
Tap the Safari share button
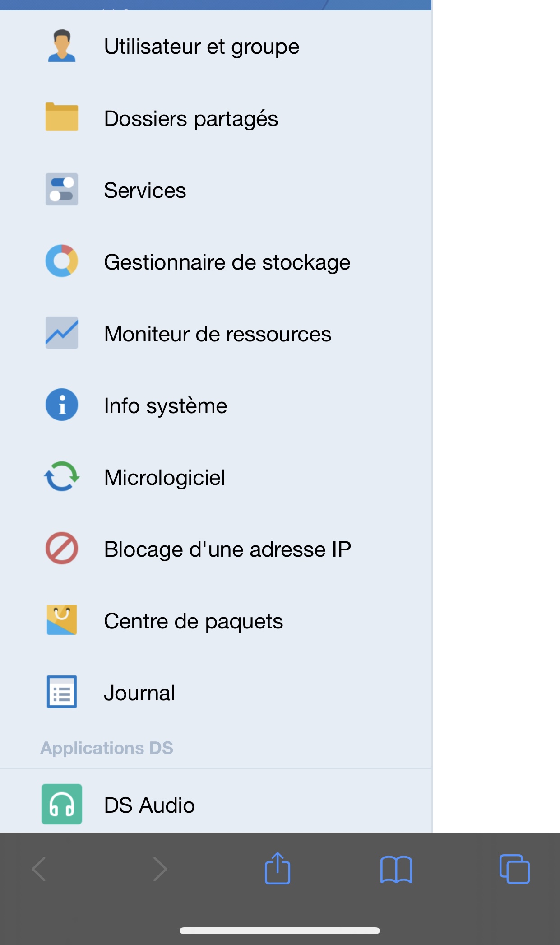tap(278, 868)
